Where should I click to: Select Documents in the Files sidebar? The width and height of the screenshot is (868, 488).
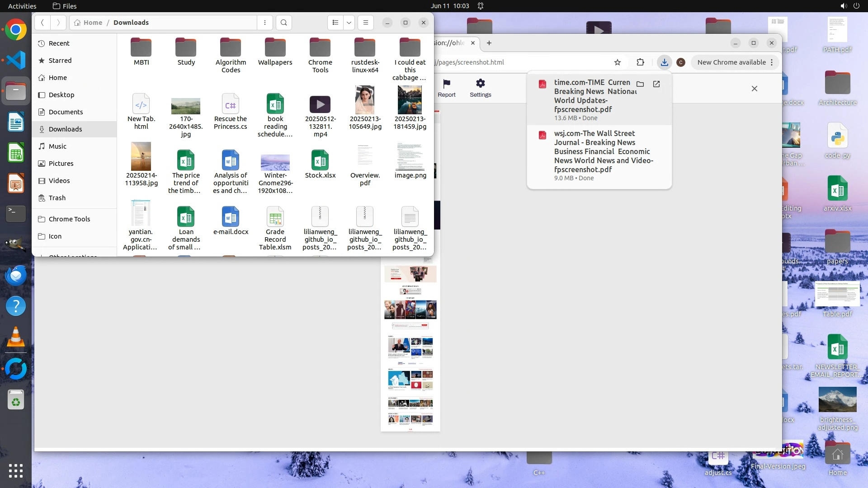(x=66, y=112)
